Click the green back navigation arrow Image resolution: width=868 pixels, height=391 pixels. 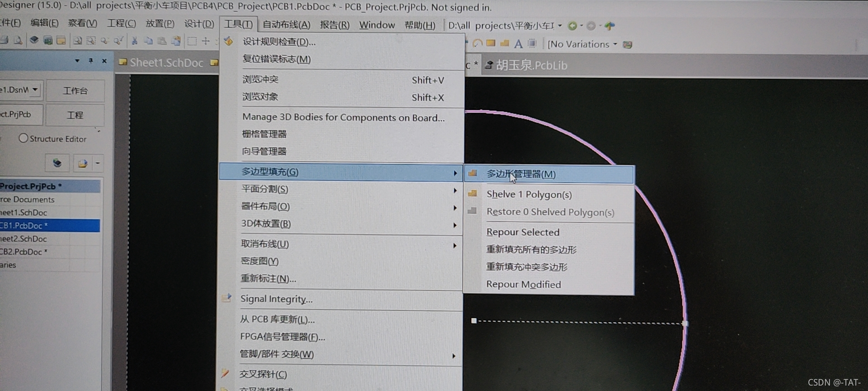[572, 26]
